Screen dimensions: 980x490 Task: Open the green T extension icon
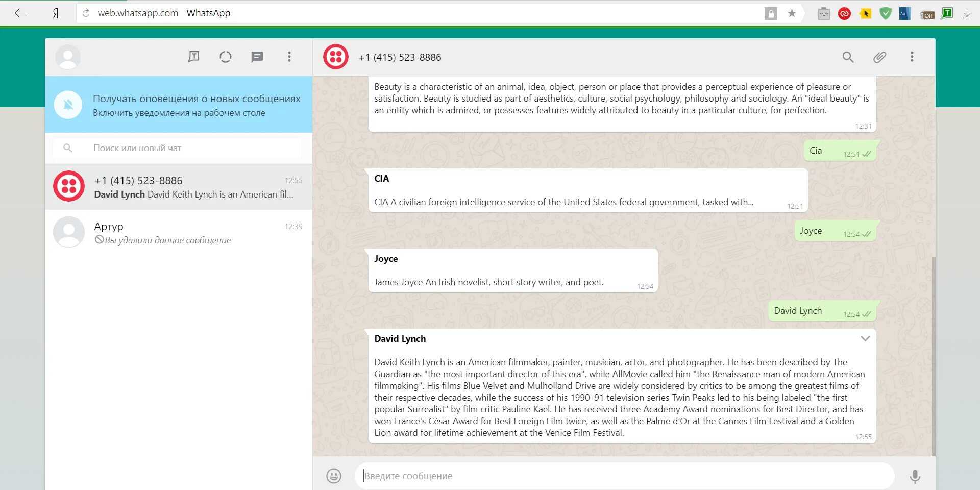(947, 13)
